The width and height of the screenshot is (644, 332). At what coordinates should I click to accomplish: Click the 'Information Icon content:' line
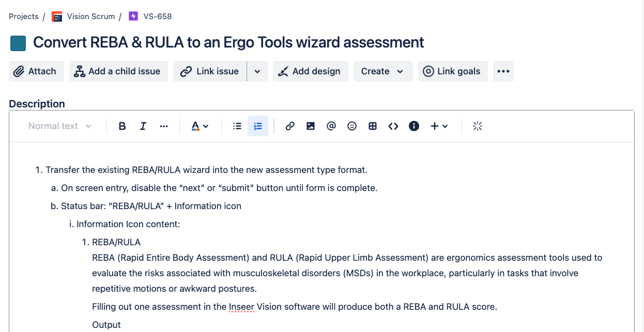click(128, 224)
